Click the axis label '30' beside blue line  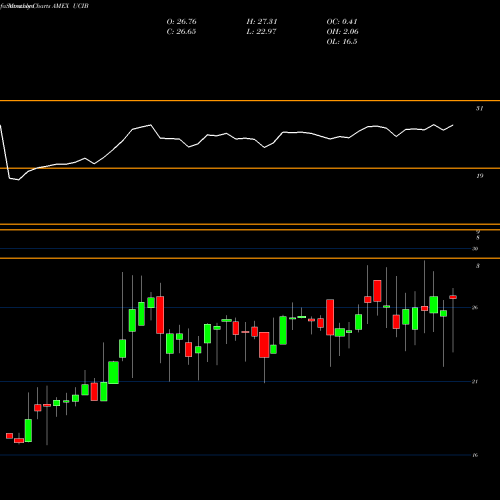coord(475,249)
